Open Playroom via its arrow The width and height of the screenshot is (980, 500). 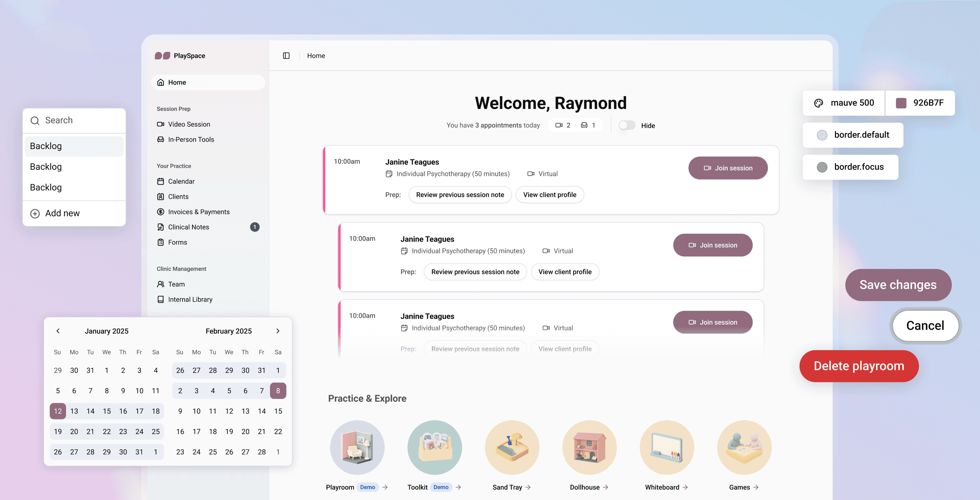(x=385, y=487)
